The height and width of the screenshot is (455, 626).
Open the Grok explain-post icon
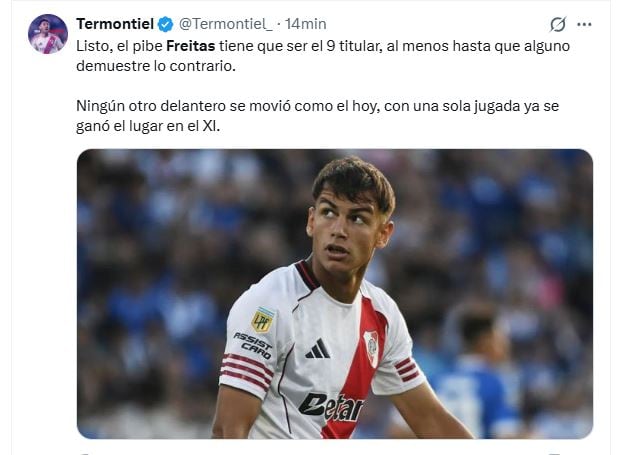(557, 24)
